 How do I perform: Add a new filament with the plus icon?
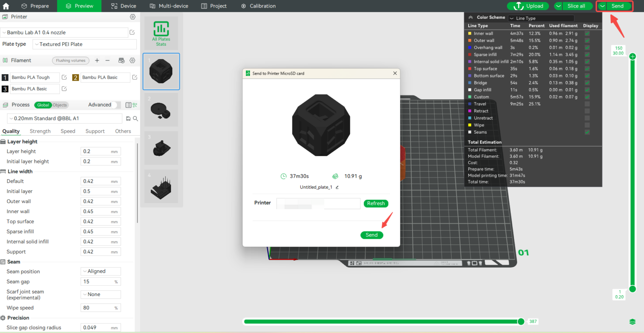(97, 60)
